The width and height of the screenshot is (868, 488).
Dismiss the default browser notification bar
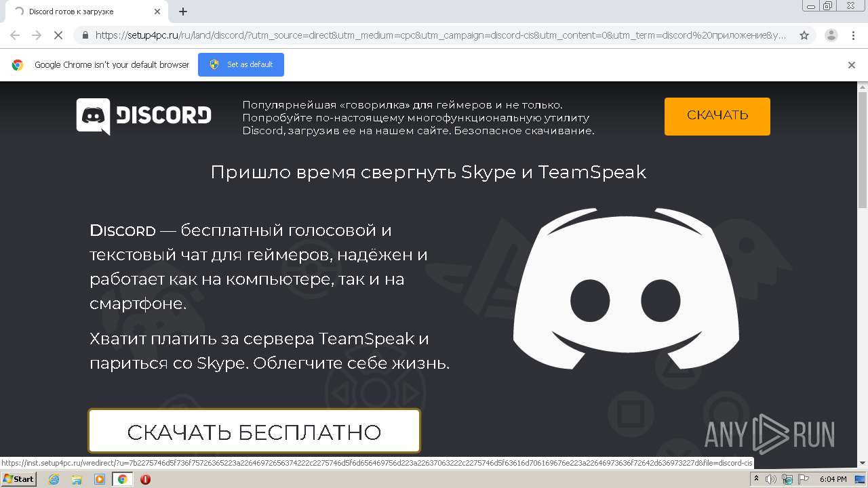coord(852,65)
